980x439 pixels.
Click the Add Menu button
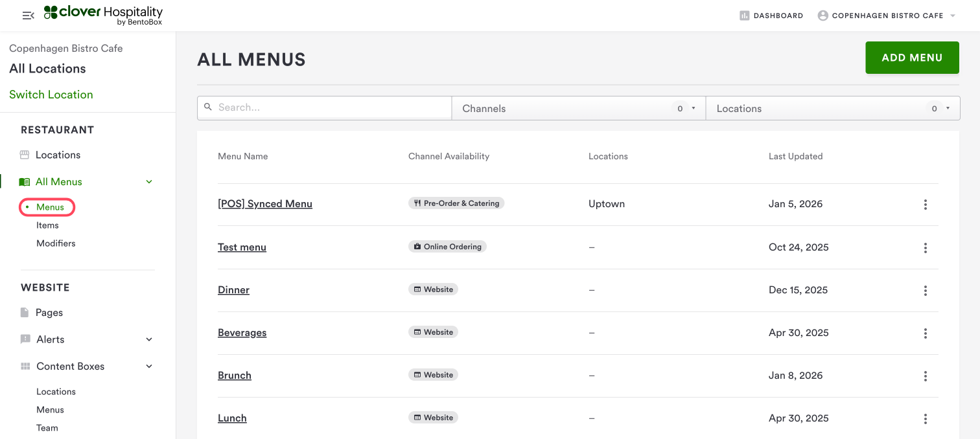tap(912, 58)
